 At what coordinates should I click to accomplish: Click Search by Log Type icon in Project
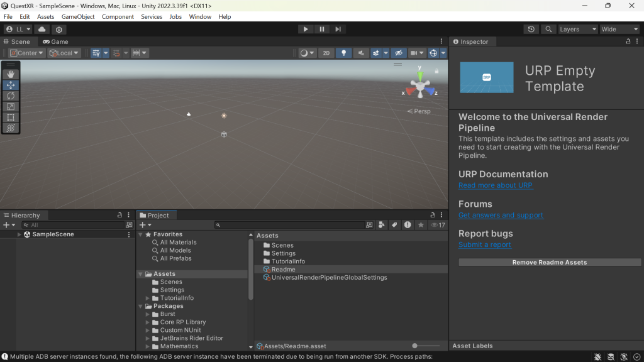[408, 225]
